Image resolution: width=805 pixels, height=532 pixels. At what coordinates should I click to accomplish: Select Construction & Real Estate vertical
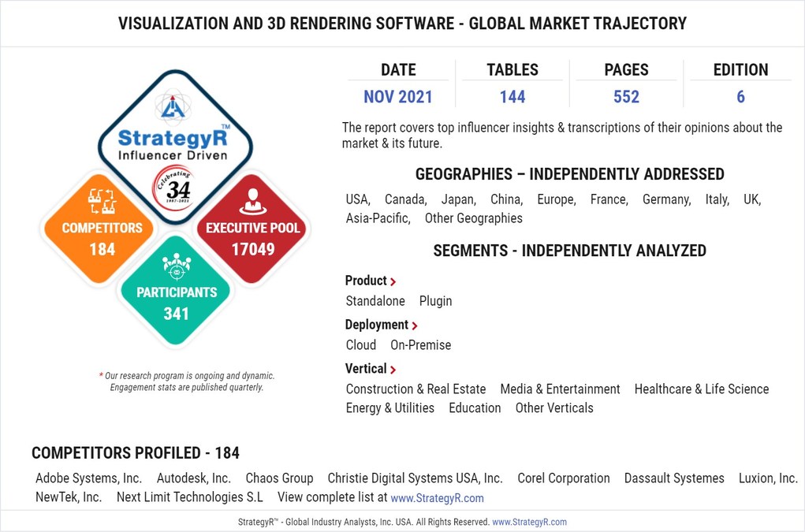click(x=416, y=389)
